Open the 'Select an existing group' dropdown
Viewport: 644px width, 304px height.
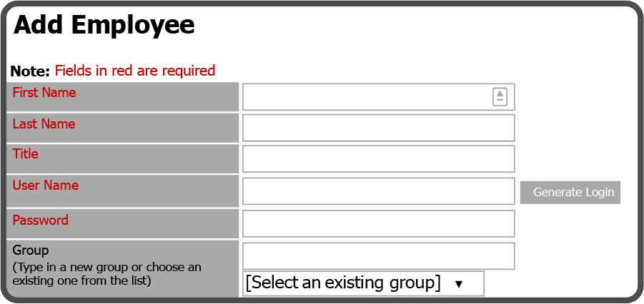click(363, 283)
